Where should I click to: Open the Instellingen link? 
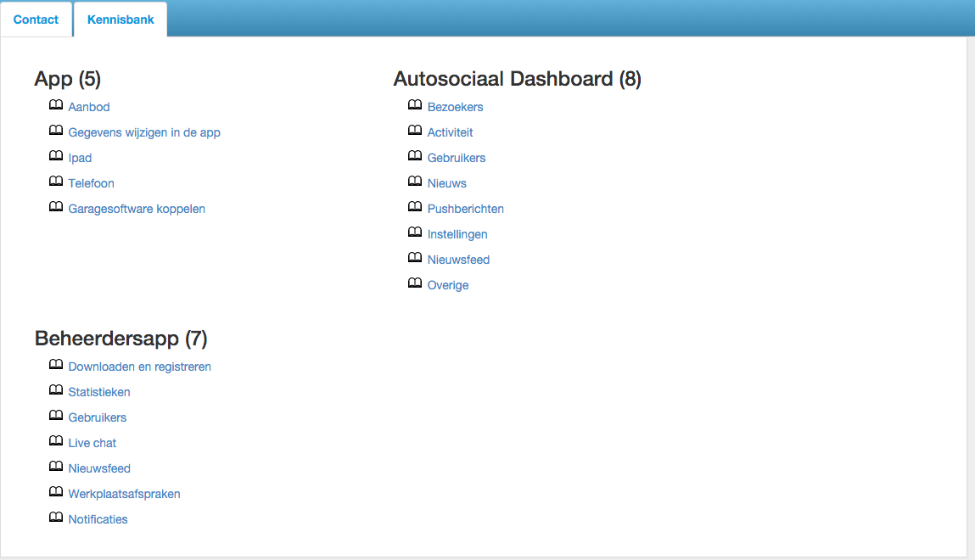click(x=457, y=234)
